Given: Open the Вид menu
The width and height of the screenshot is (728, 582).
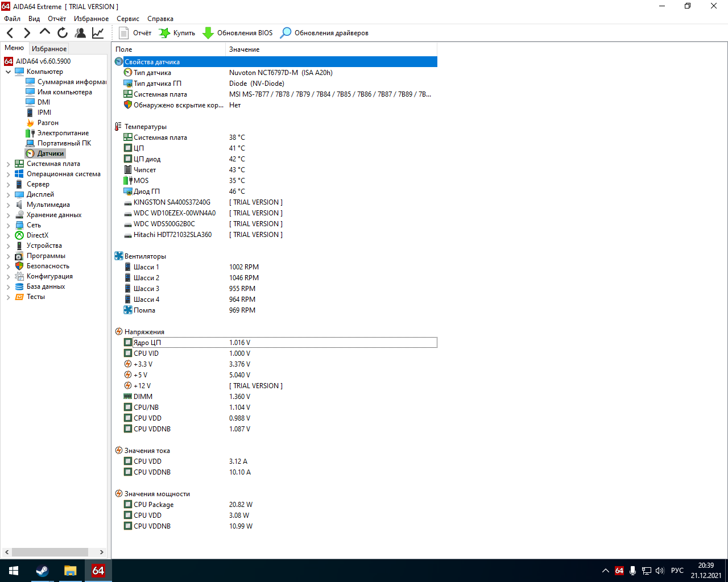Looking at the screenshot, I should [34, 19].
